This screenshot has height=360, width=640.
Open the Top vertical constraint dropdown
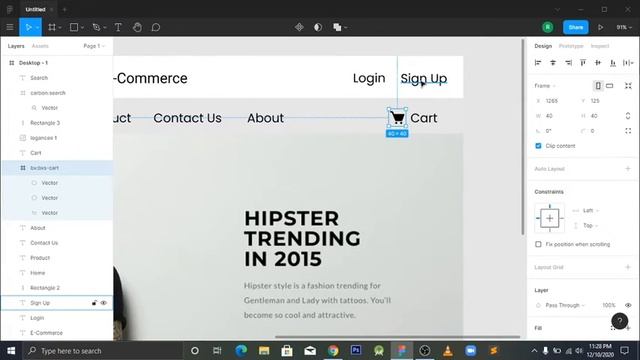click(591, 225)
